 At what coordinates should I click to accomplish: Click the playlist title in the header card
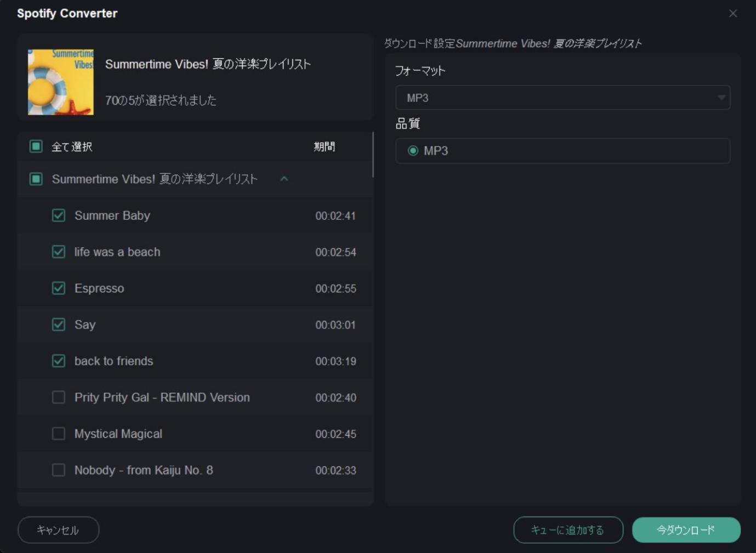click(208, 64)
